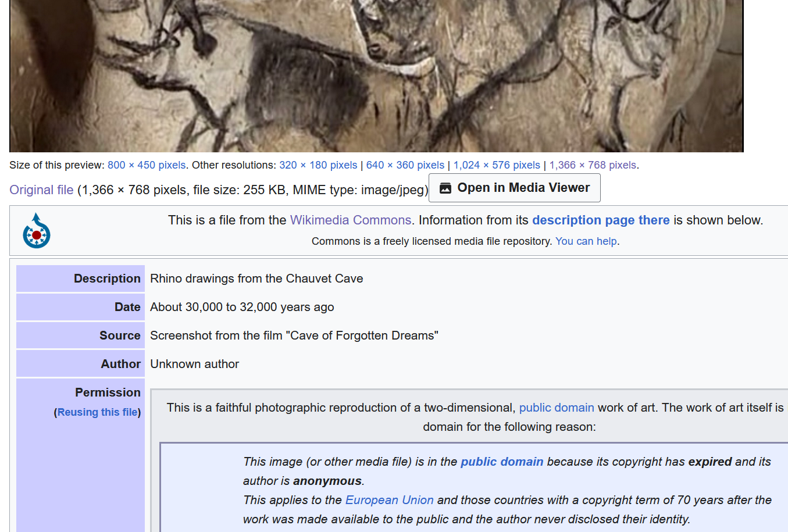Screen dimensions: 788x532
Task: Open the Original file link
Action: click(41, 190)
